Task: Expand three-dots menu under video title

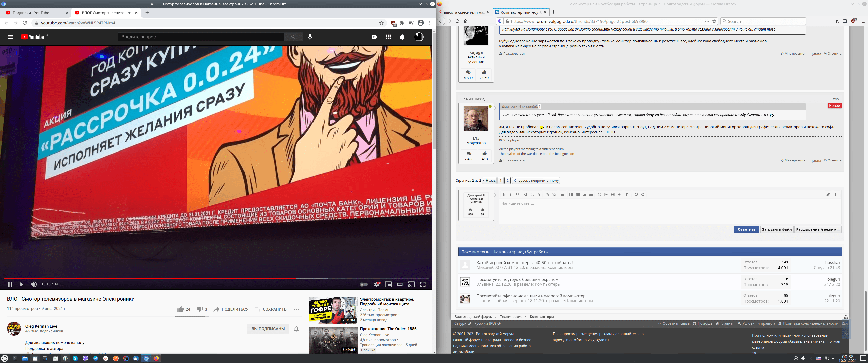Action: pos(296,310)
